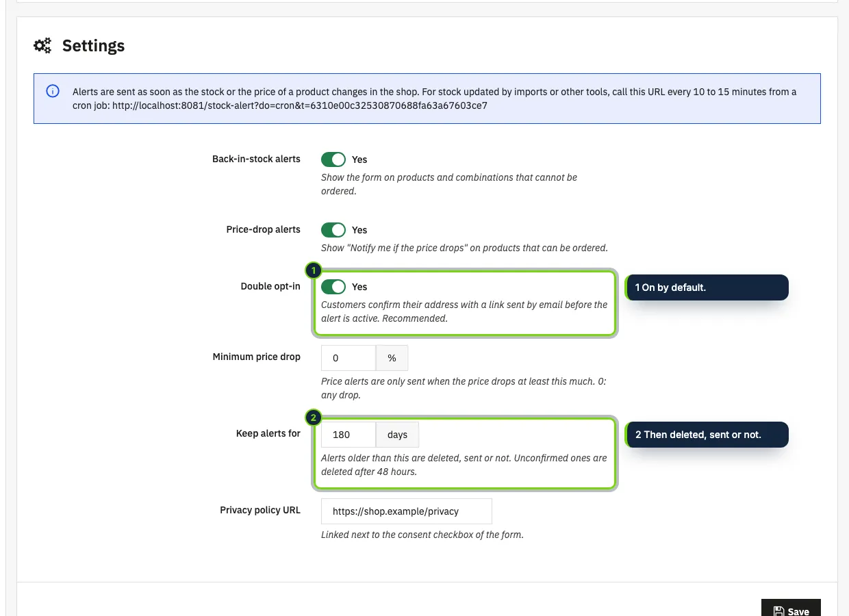Toggle the Double opt-in switch
Viewport: 849px width, 616px height.
[333, 287]
